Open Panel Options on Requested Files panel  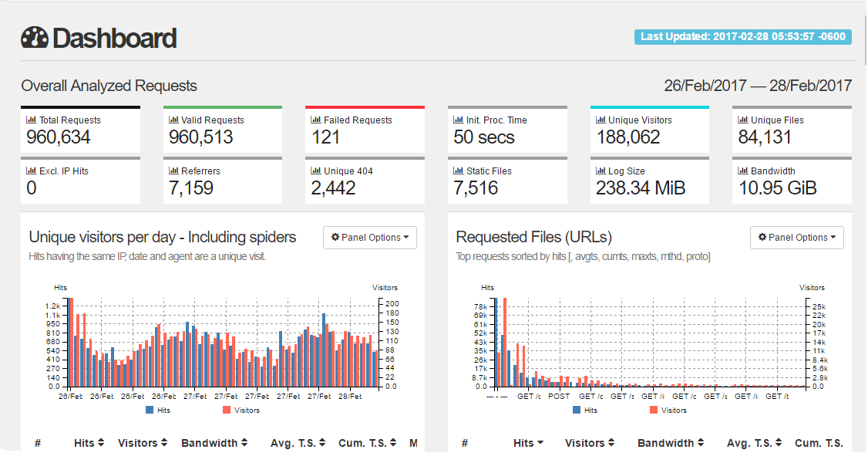[797, 237]
